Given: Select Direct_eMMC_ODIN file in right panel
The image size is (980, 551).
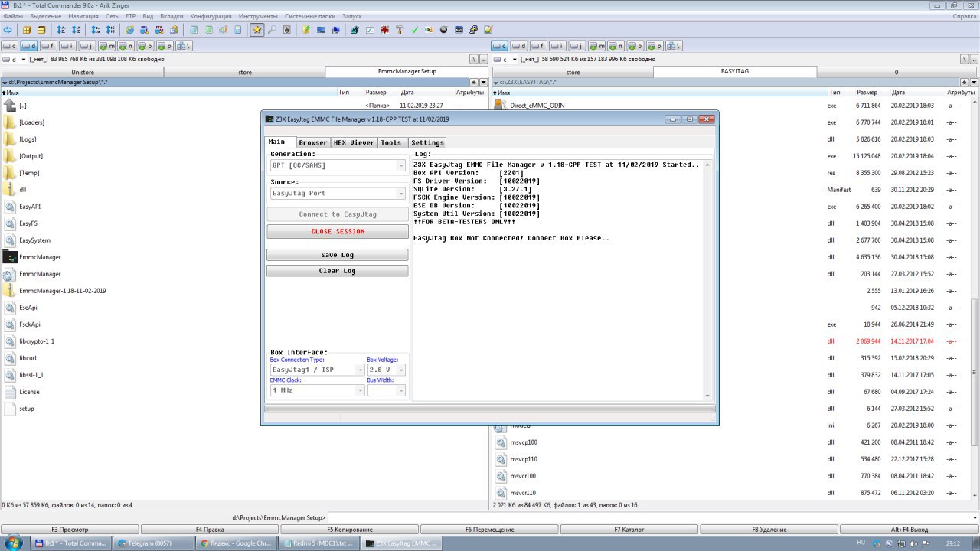Looking at the screenshot, I should [536, 106].
